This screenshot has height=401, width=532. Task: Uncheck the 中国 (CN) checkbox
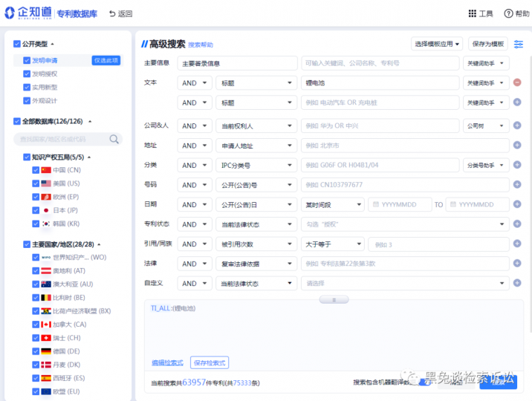36,170
